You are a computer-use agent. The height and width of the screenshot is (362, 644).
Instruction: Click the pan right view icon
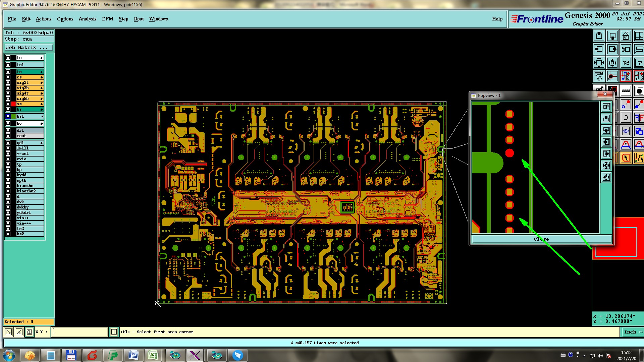(x=612, y=49)
